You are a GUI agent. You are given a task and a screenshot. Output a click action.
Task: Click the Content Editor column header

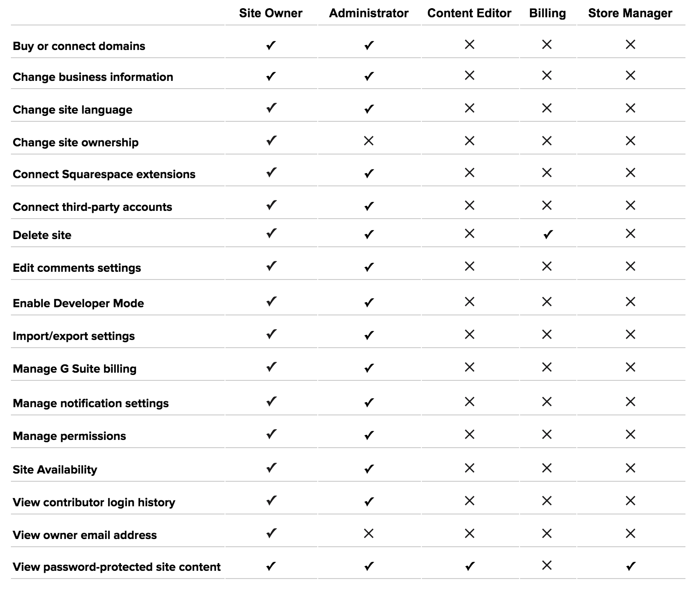click(x=469, y=13)
